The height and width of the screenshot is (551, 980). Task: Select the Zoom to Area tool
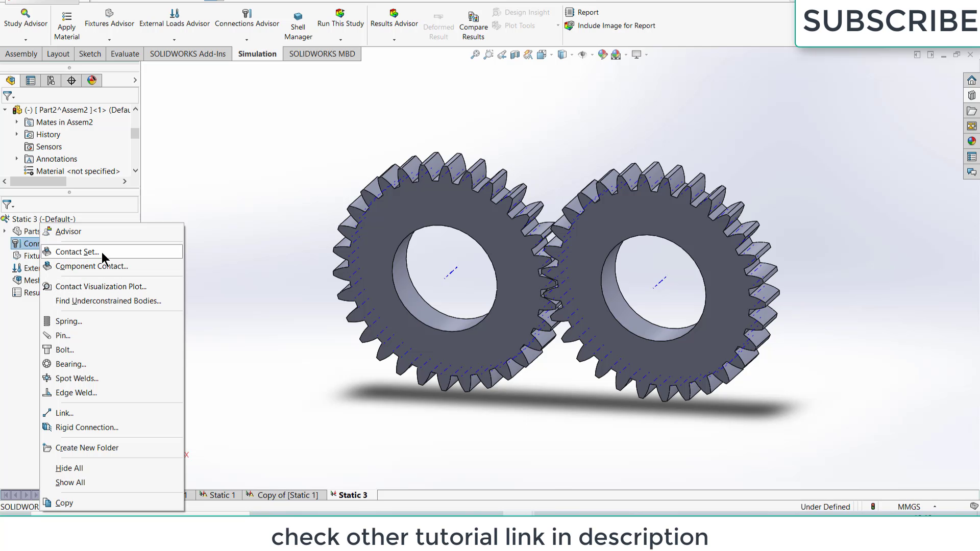pos(488,55)
